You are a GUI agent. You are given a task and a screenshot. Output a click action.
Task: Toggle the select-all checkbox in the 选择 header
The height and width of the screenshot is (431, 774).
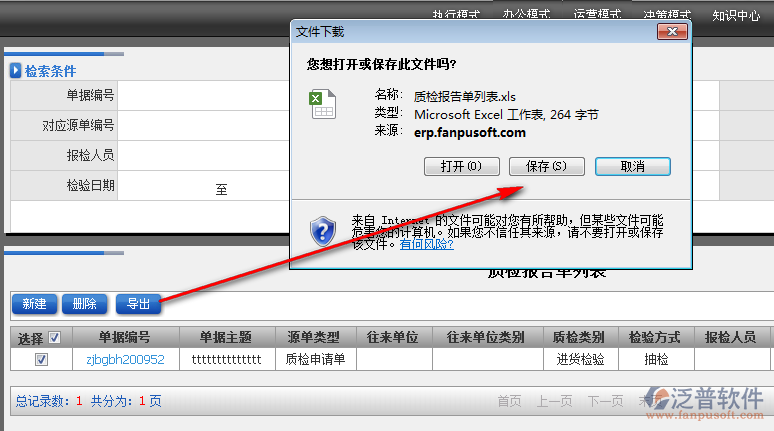[54, 338]
